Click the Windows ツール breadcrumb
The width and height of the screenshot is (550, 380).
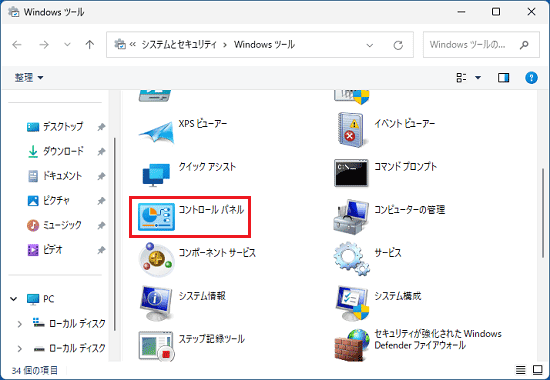pyautogui.click(x=264, y=45)
